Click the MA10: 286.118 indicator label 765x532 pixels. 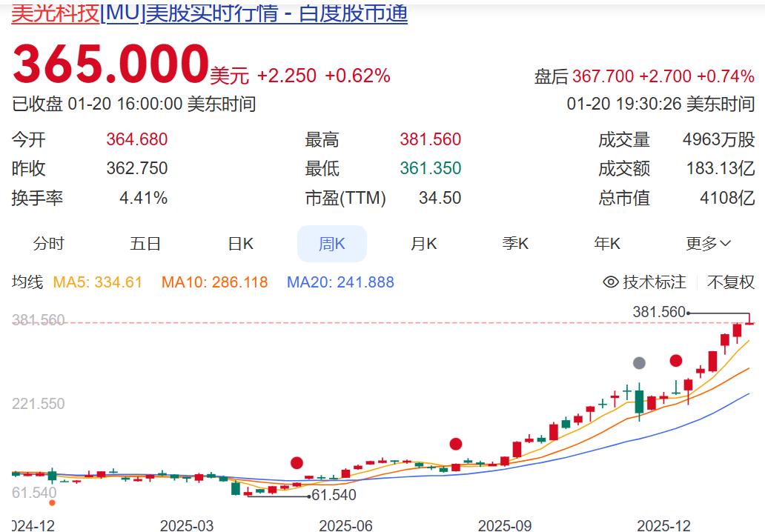point(215,282)
